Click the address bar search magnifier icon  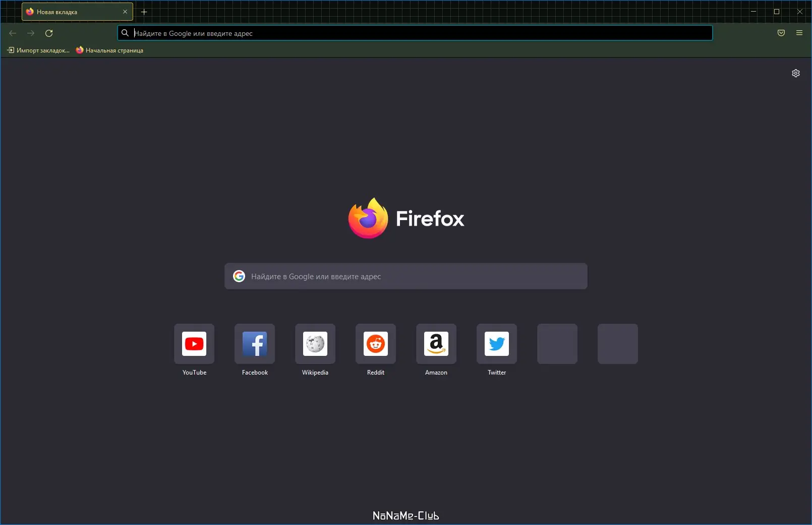[125, 33]
